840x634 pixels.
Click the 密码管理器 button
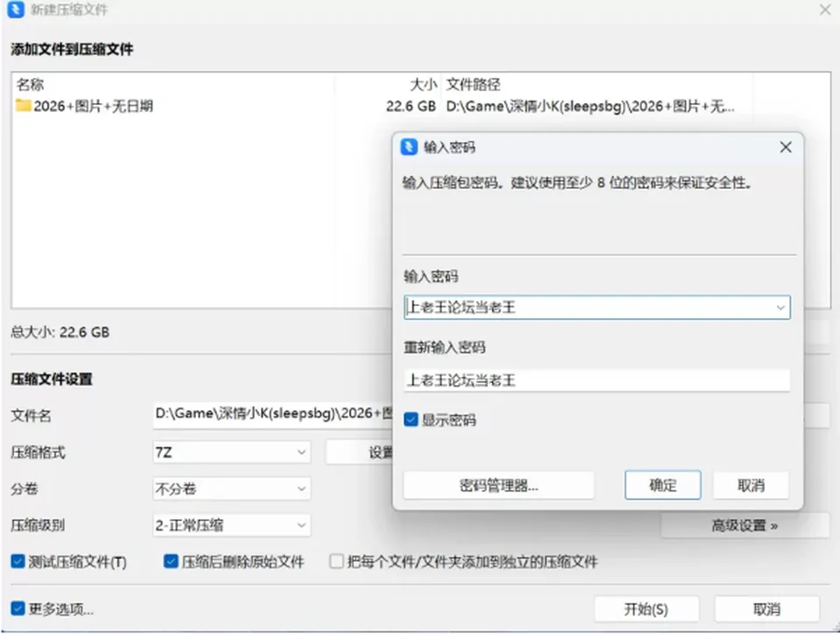point(499,485)
